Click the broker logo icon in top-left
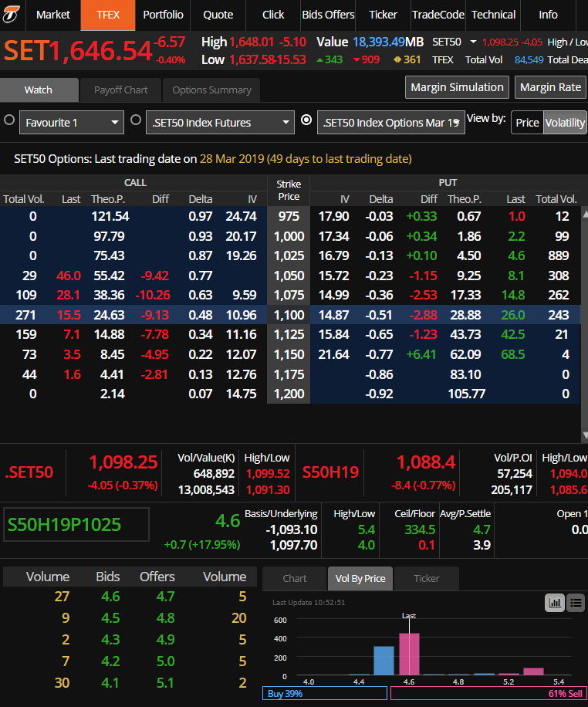 (x=13, y=14)
